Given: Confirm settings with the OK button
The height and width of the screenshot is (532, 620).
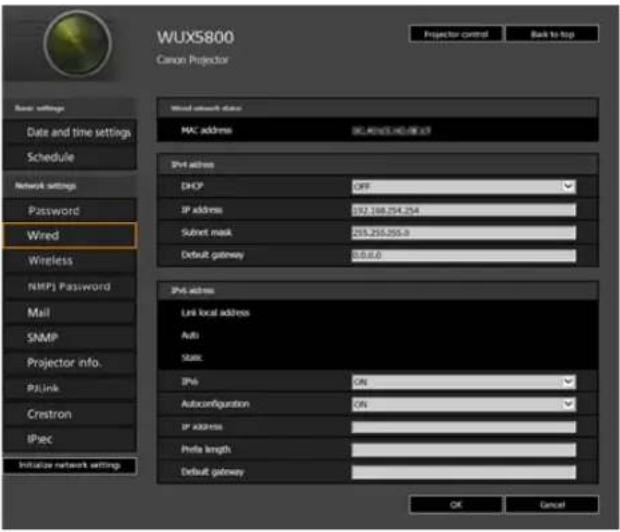Looking at the screenshot, I should (456, 504).
